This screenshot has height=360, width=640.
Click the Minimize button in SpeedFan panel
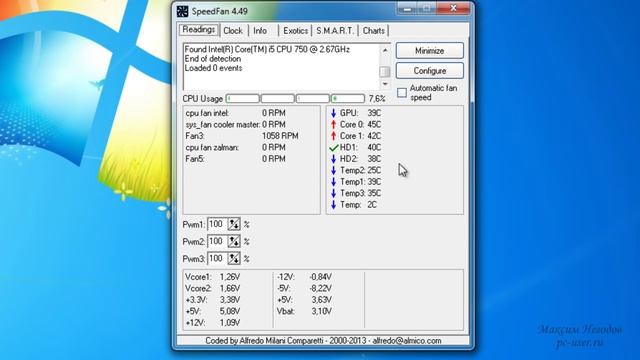[x=429, y=51]
